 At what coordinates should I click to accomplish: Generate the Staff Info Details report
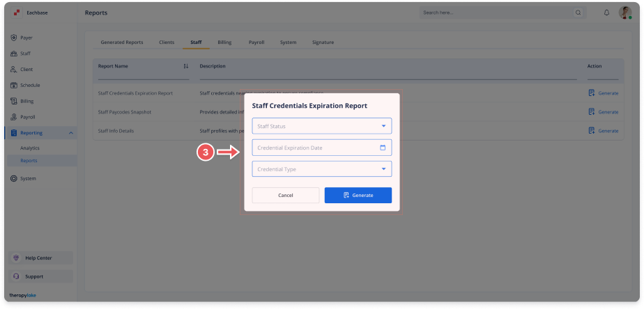(603, 130)
